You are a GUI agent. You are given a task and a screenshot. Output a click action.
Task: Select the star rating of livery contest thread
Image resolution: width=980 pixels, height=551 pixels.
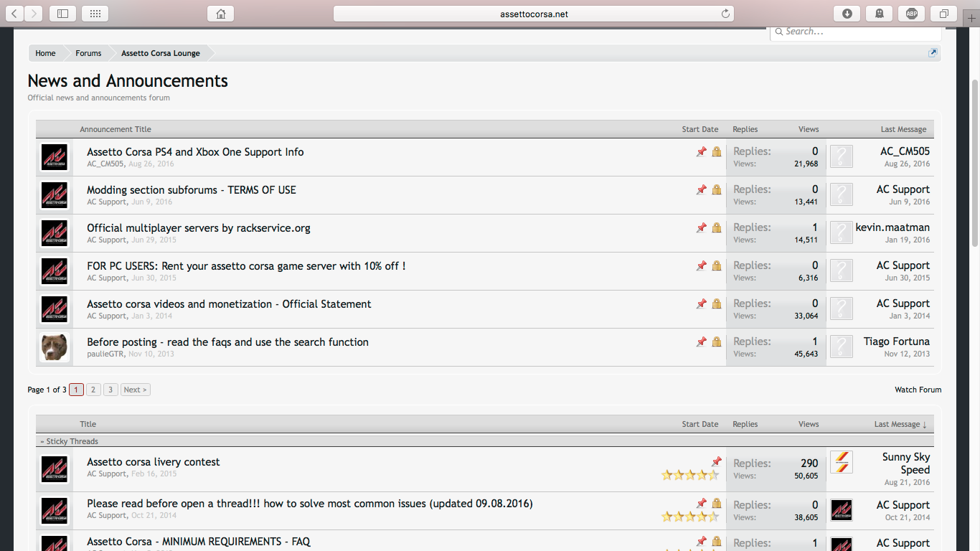click(x=689, y=475)
